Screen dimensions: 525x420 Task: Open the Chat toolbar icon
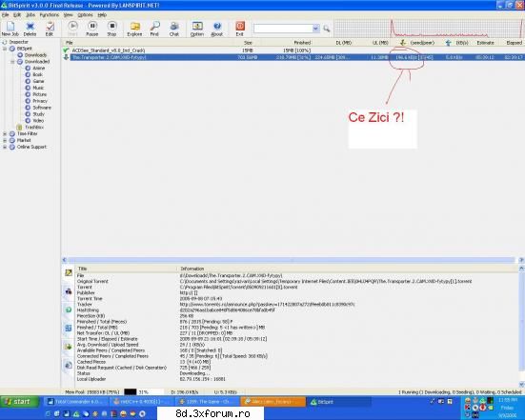(x=174, y=29)
